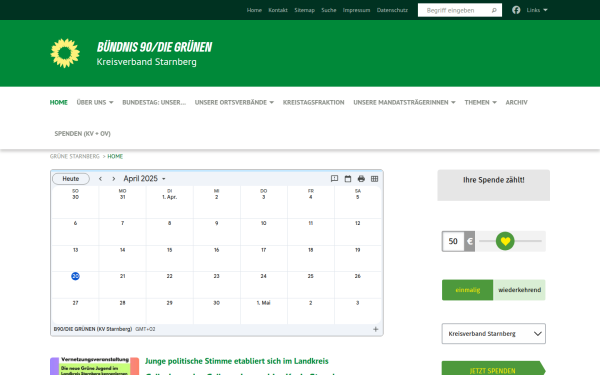Viewport: 600px width, 375px height.
Task: Go to previous month in calendar
Action: point(100,179)
